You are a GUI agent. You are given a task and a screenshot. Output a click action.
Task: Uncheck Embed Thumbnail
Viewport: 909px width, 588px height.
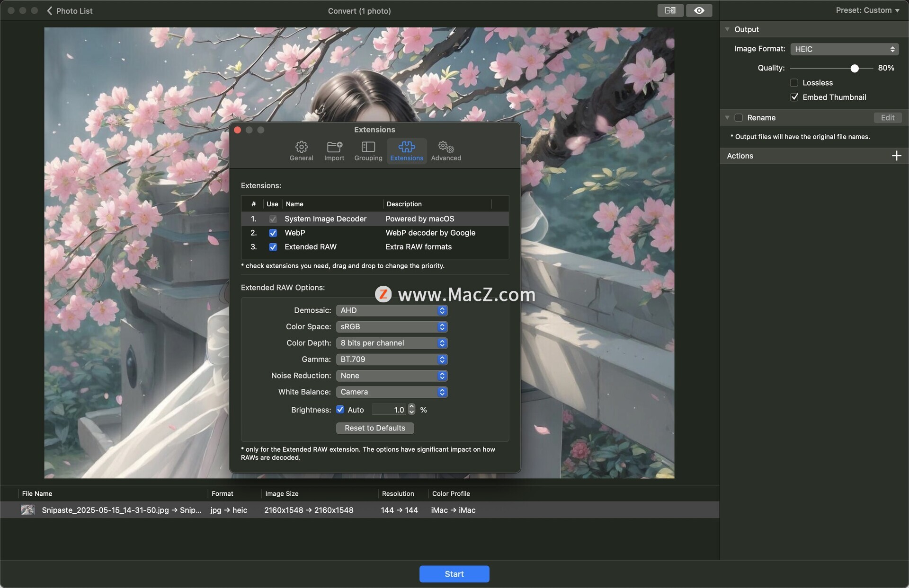click(794, 97)
